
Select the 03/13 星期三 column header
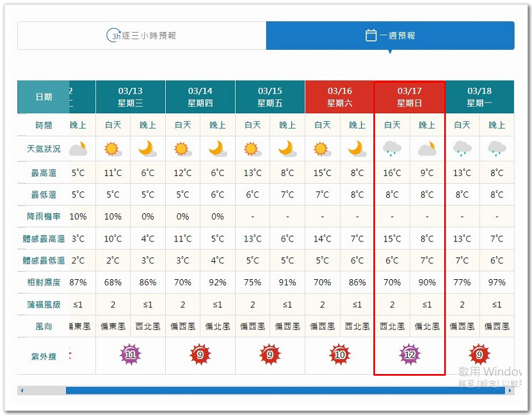point(131,97)
